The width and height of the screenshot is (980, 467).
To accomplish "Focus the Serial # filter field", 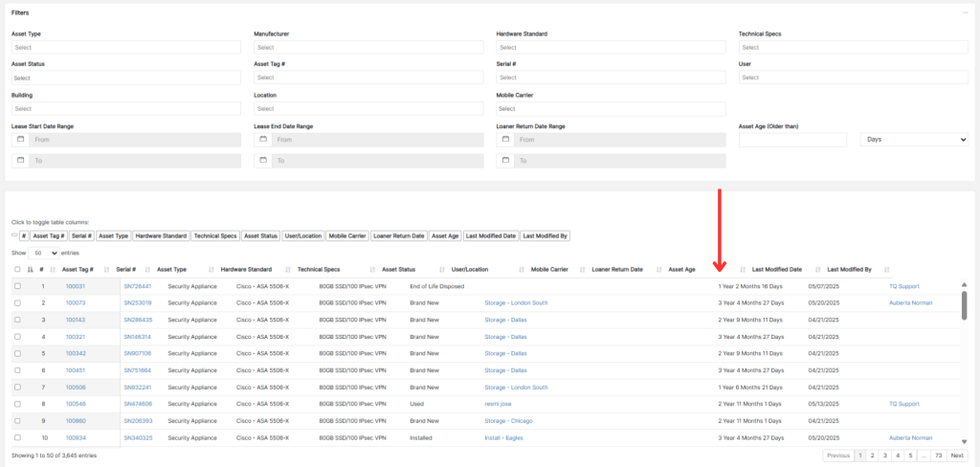I will [x=611, y=78].
